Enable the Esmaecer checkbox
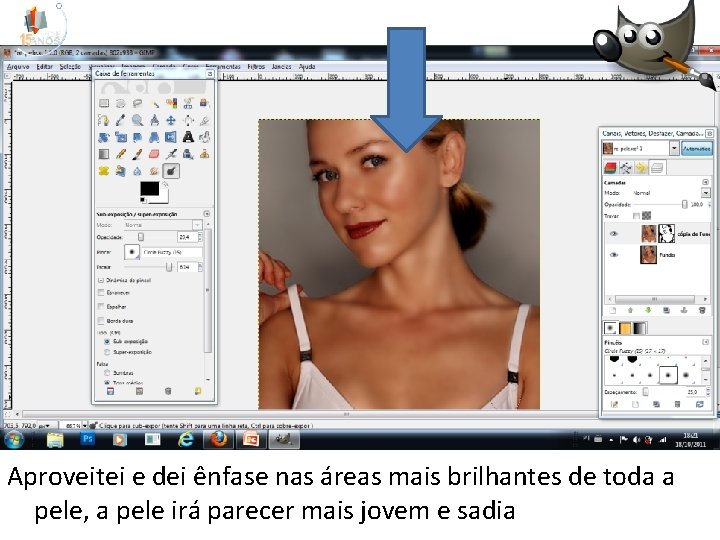Viewport: 720px width, 540px height. [101, 292]
